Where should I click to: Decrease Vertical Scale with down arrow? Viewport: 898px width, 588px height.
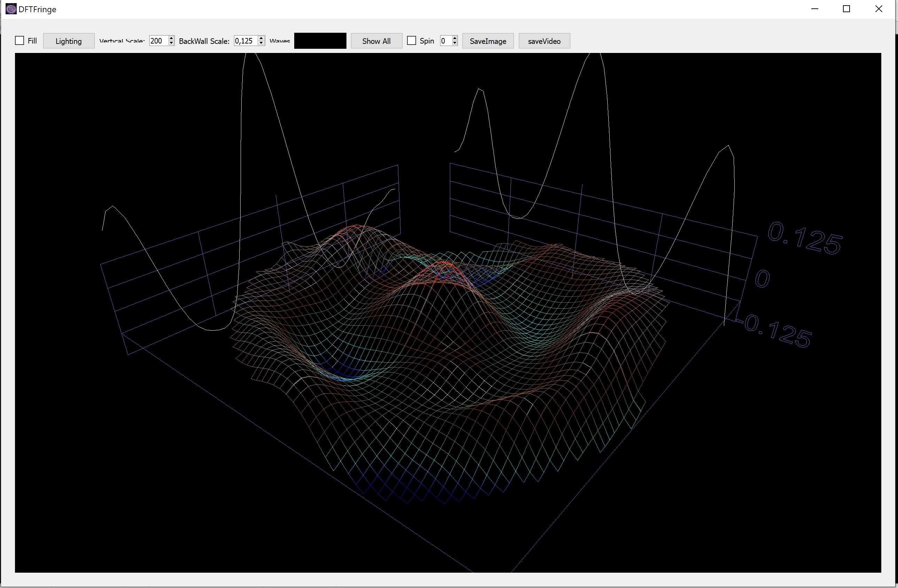172,44
